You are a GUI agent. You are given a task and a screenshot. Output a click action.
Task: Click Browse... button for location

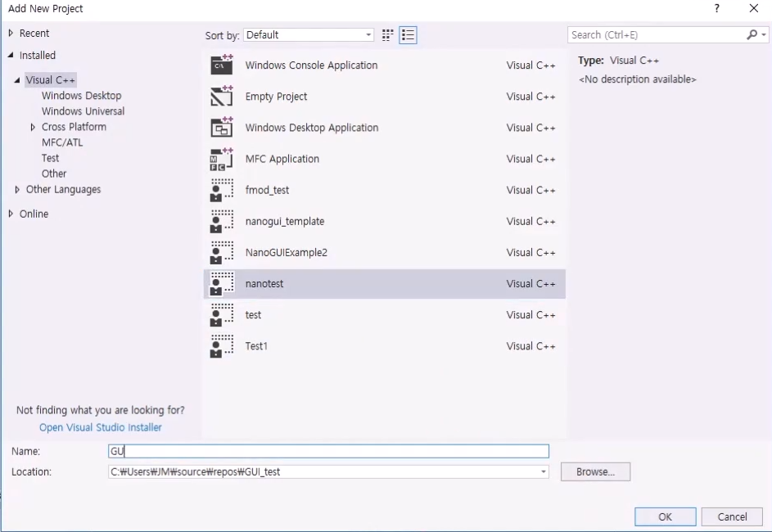(x=595, y=471)
